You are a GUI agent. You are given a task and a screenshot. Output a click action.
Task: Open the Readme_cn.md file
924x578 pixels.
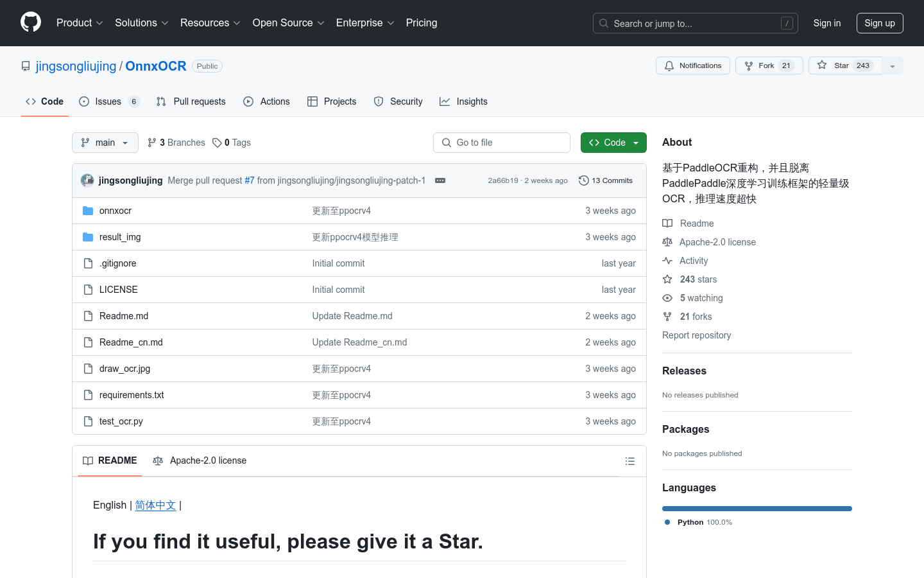(x=131, y=342)
